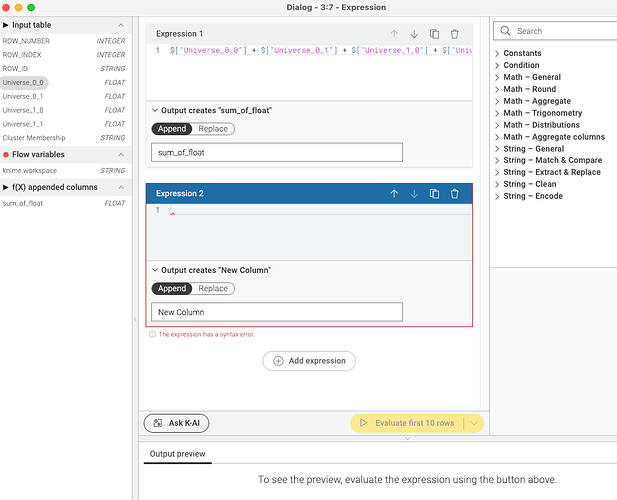Click Evaluate first 10 rows button
The width and height of the screenshot is (617, 500).
407,423
